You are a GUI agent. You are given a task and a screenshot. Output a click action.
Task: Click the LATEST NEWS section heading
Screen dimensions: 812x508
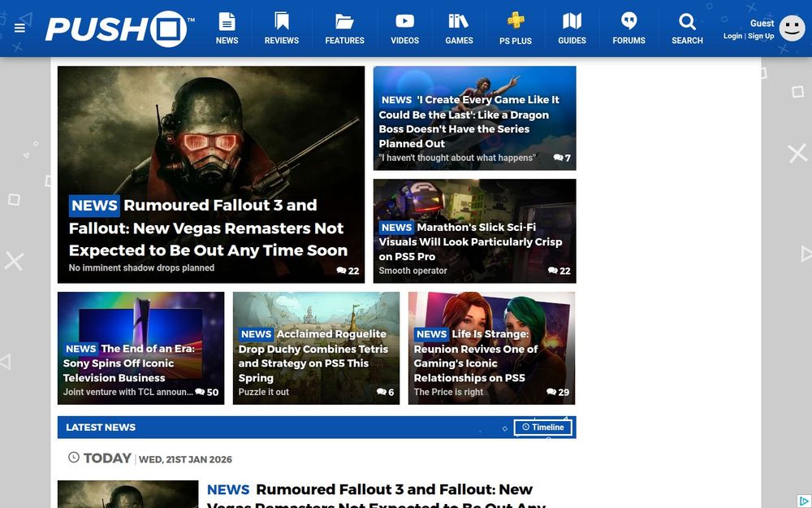[x=101, y=428]
